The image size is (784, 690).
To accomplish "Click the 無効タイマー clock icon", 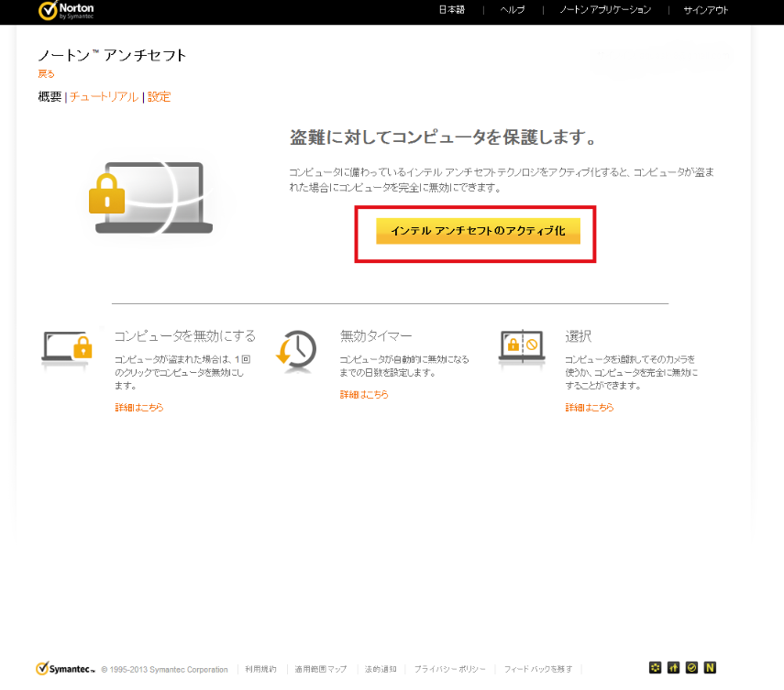I will 296,351.
